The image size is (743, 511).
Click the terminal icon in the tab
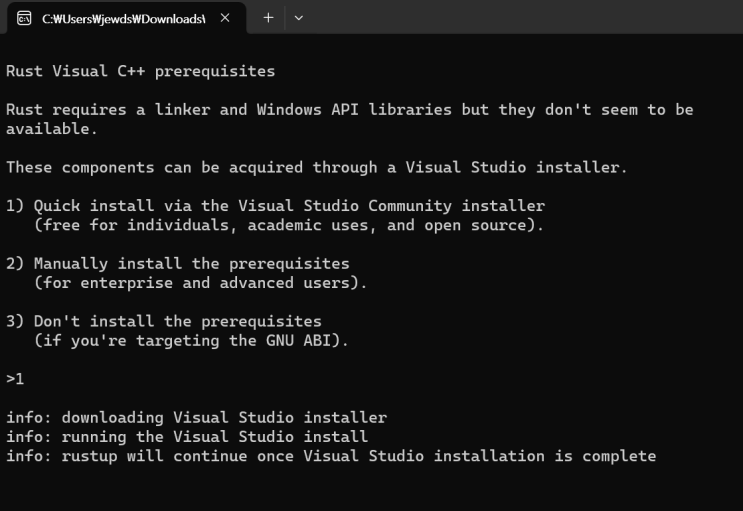[24, 18]
